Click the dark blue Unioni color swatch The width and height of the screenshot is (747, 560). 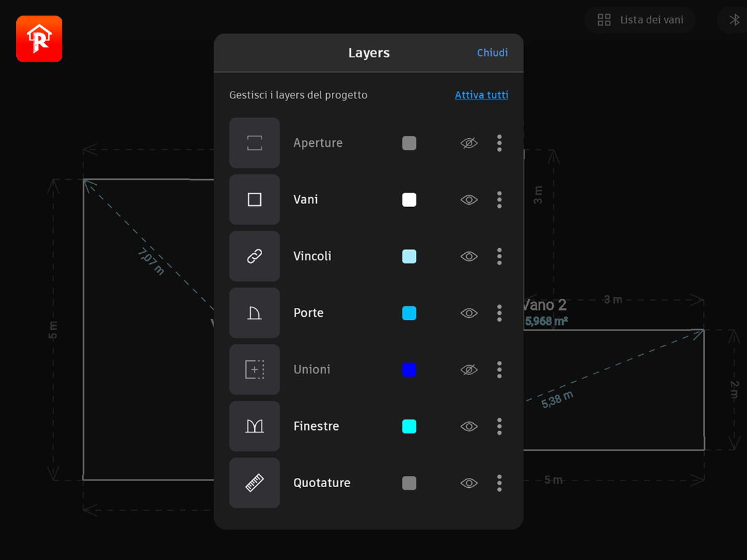(409, 370)
